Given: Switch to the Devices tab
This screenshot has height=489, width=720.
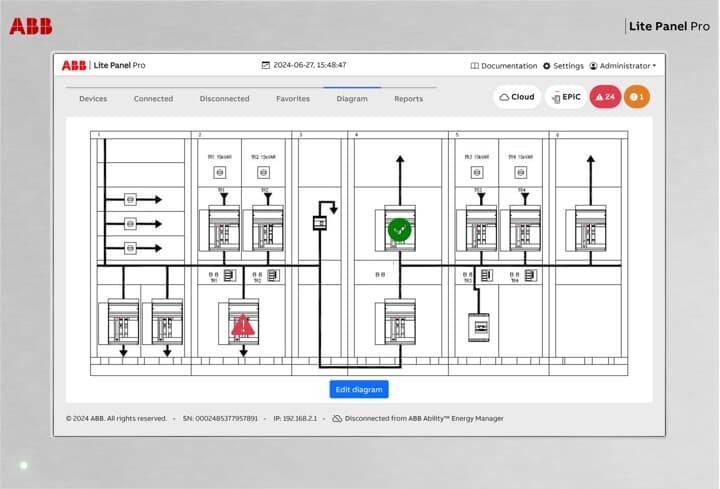Looking at the screenshot, I should 93,99.
